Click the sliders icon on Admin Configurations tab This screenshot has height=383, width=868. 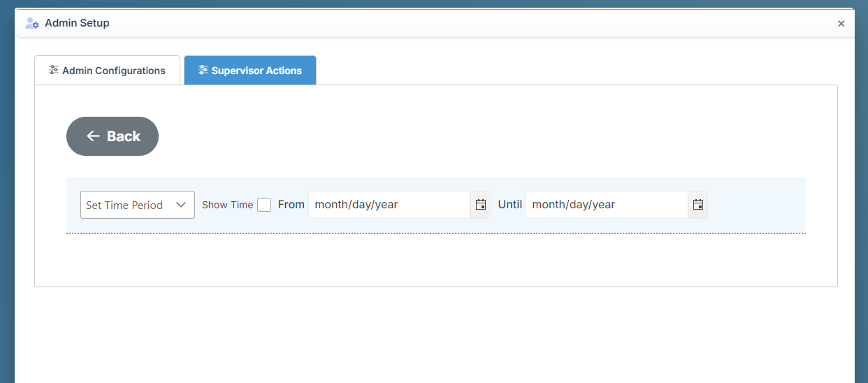[54, 70]
